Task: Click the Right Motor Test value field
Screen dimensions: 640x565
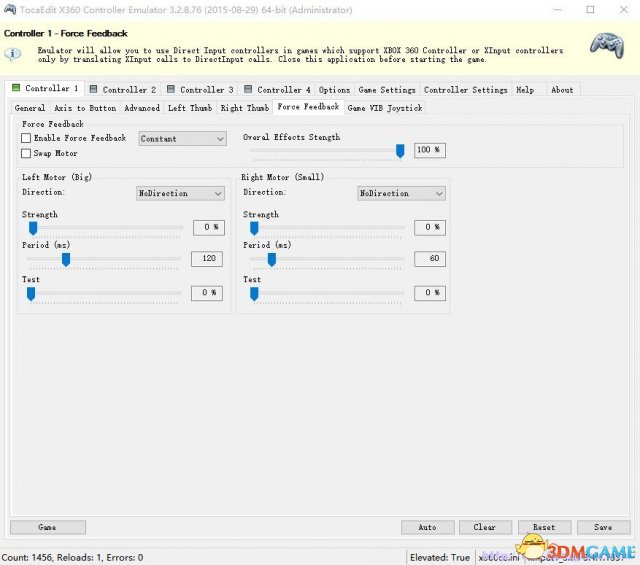Action: 430,293
